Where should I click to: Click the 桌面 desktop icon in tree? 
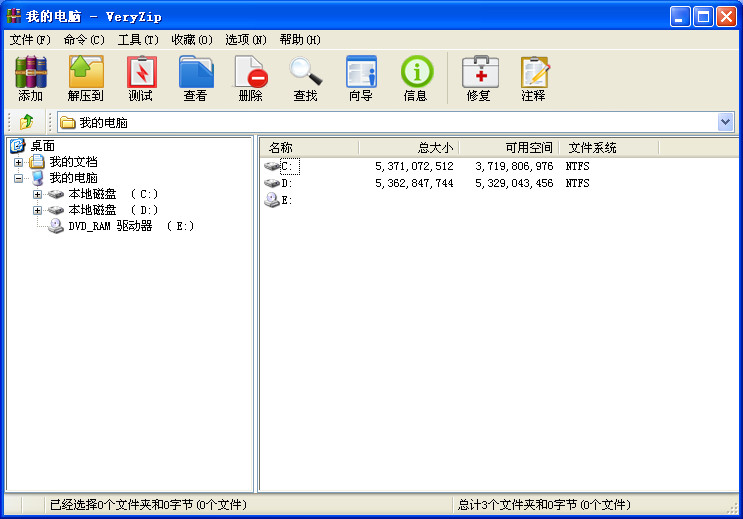pos(18,146)
